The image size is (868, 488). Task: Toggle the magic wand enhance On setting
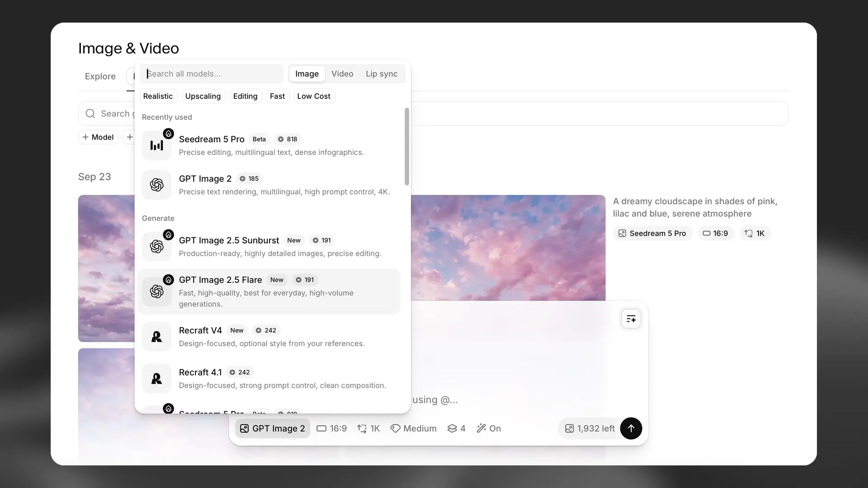(489, 428)
